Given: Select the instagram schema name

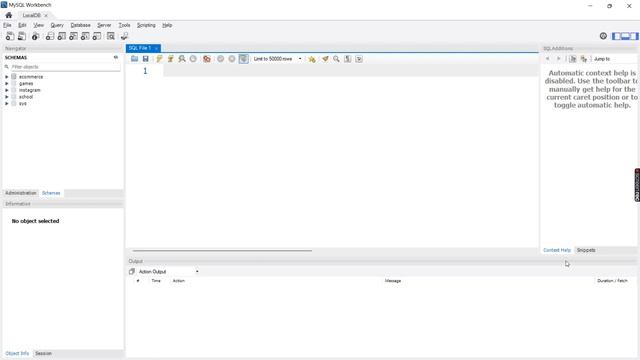Looking at the screenshot, I should (x=30, y=90).
